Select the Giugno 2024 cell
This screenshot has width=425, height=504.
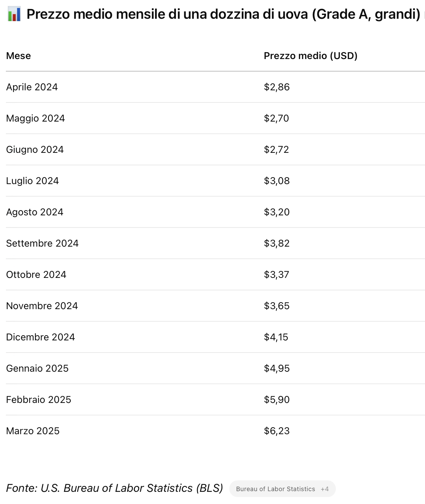(35, 150)
